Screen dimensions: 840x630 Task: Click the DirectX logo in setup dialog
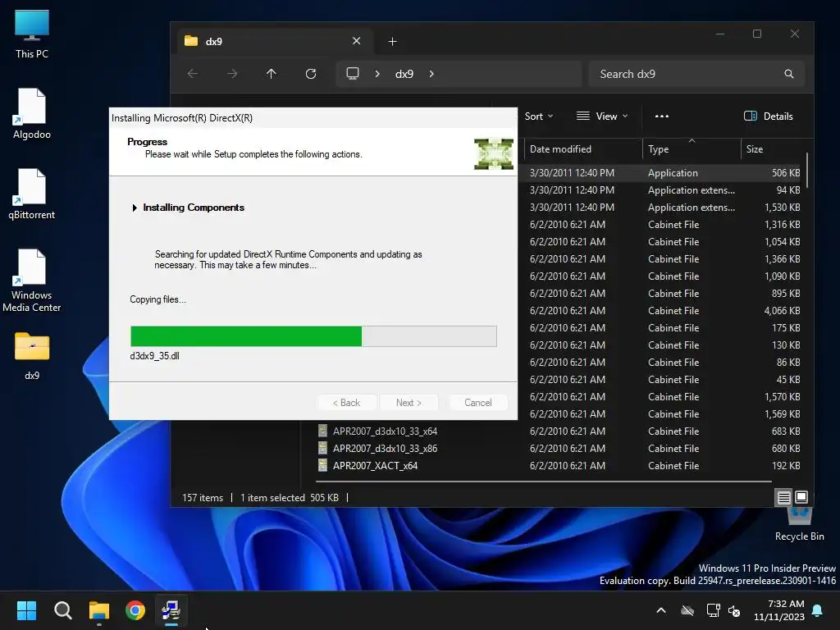pos(493,154)
